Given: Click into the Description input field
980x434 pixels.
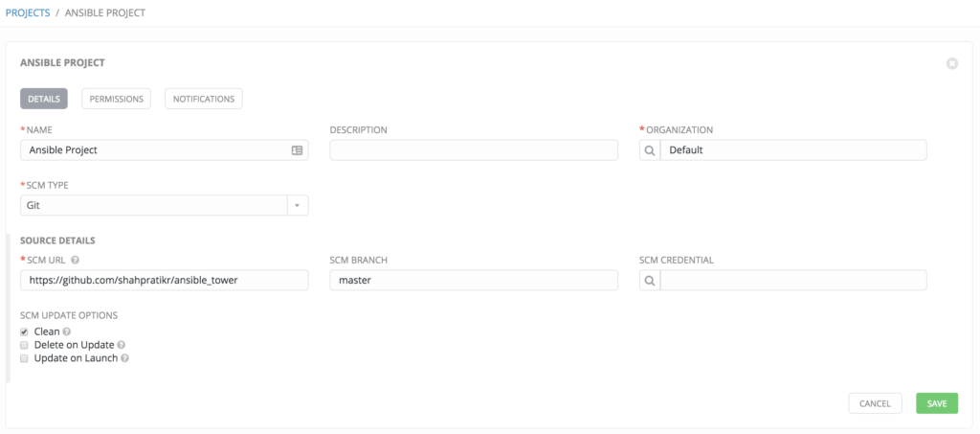Looking at the screenshot, I should tap(474, 150).
